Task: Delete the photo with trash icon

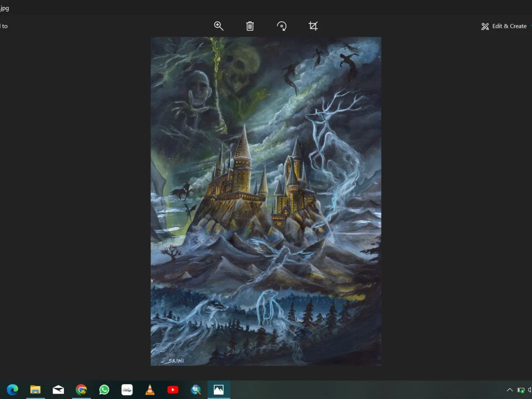Action: (250, 26)
